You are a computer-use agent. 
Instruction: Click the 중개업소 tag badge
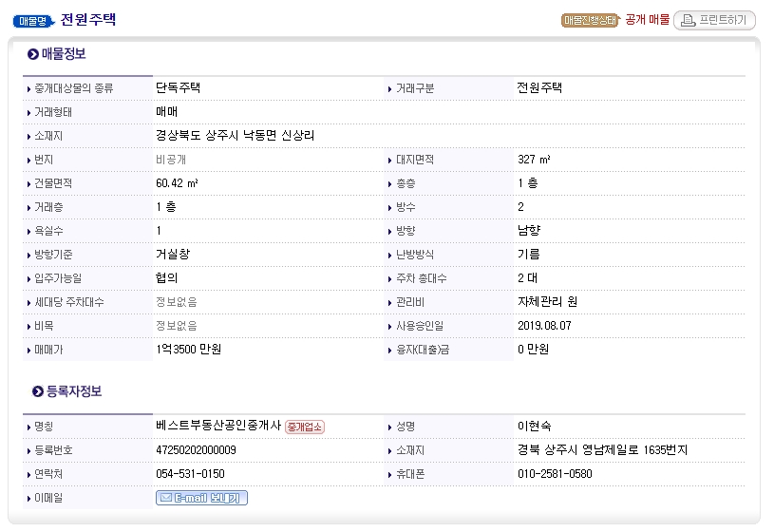pos(305,427)
